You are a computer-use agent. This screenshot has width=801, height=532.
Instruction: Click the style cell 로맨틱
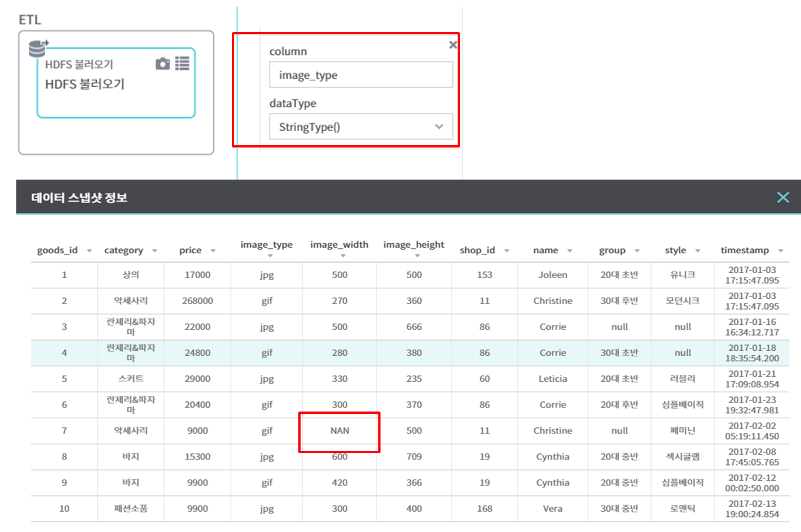683,509
